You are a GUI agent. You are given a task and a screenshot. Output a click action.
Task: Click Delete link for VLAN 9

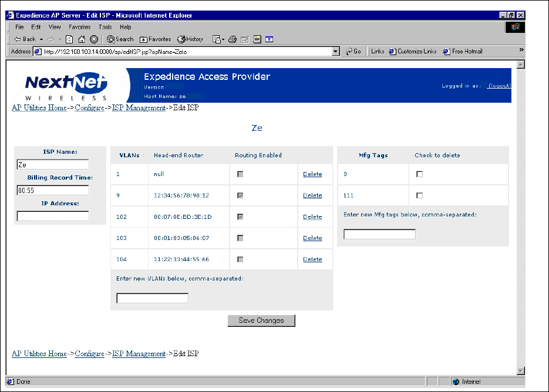[312, 195]
